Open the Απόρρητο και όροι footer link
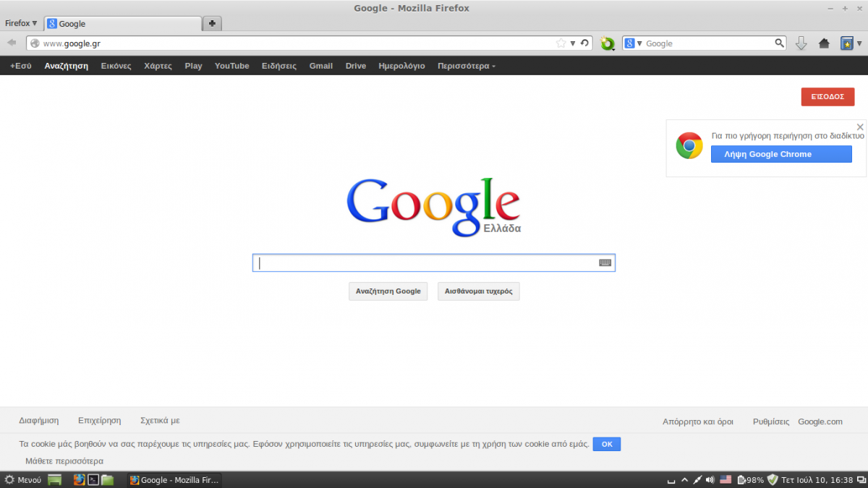This screenshot has height=488, width=868. click(698, 421)
